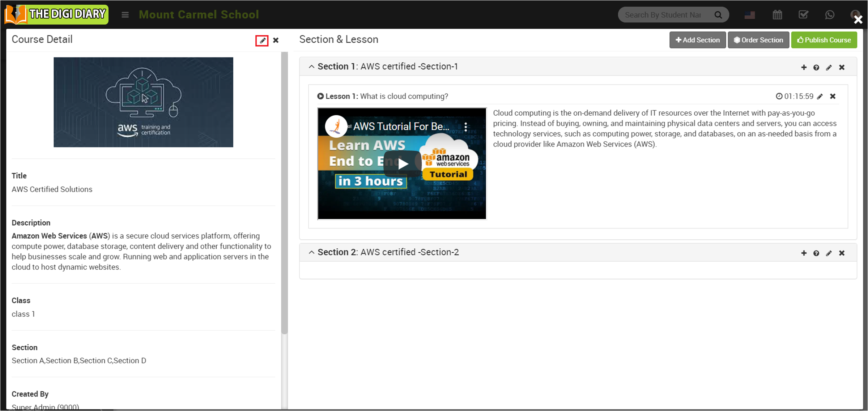868x411 pixels.
Task: Add a lesson to Section 2
Action: [804, 253]
